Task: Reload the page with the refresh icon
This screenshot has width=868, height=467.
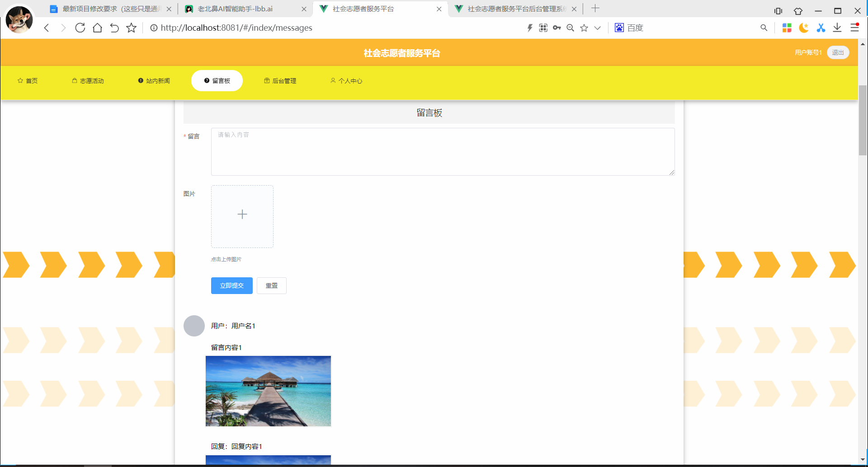Action: coord(80,28)
